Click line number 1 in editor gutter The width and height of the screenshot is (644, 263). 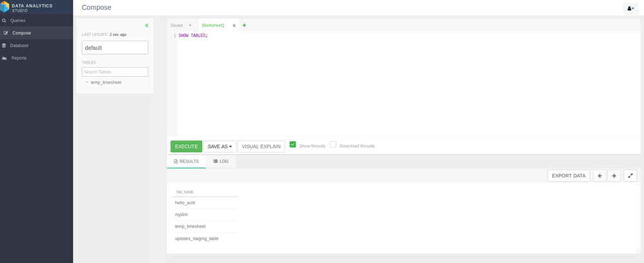pyautogui.click(x=175, y=35)
